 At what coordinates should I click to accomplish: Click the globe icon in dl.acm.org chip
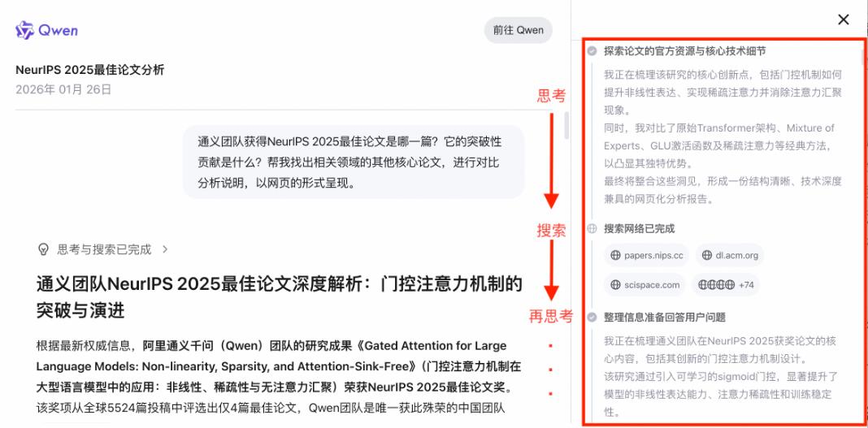[706, 256]
